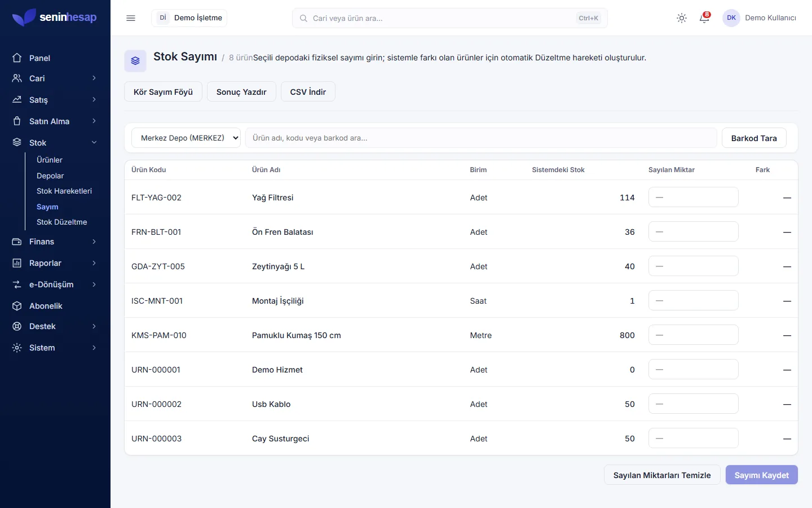
Task: Click the Satın Alma bag icon
Action: coord(17,121)
